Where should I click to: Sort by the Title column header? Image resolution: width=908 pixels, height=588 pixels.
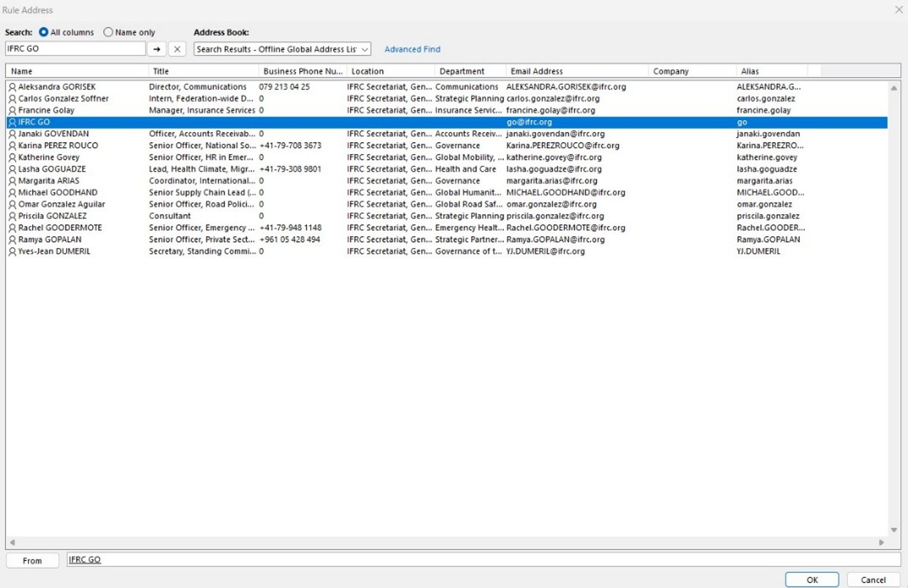tap(204, 71)
